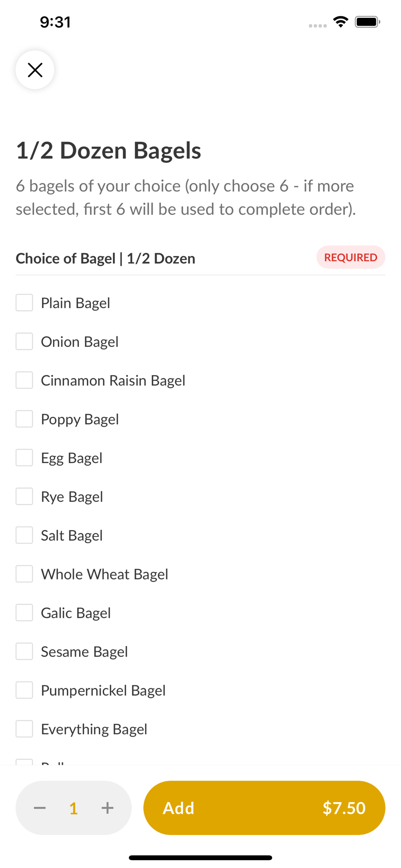Select the Onion Bagel checkbox
Image resolution: width=401 pixels, height=868 pixels.
[x=24, y=342]
